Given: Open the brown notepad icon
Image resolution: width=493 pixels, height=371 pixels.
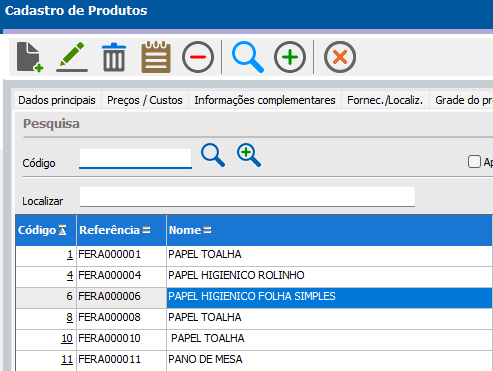Looking at the screenshot, I should click(x=156, y=57).
